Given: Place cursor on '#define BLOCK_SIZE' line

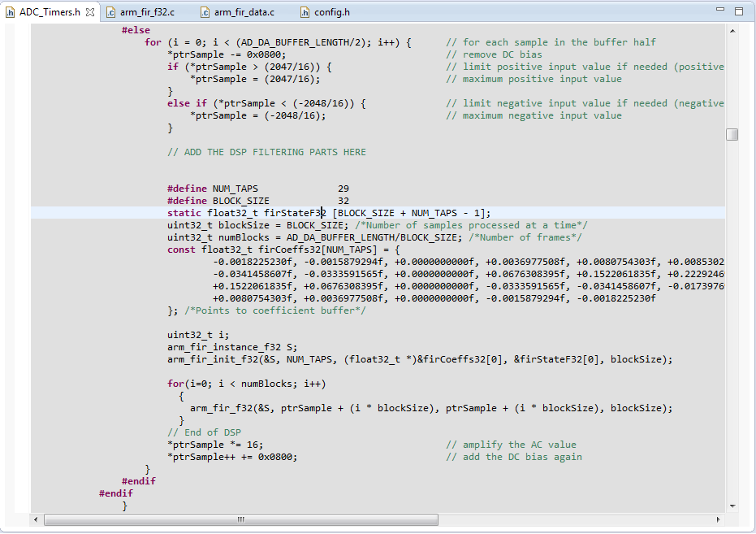Looking at the screenshot, I should [x=258, y=201].
